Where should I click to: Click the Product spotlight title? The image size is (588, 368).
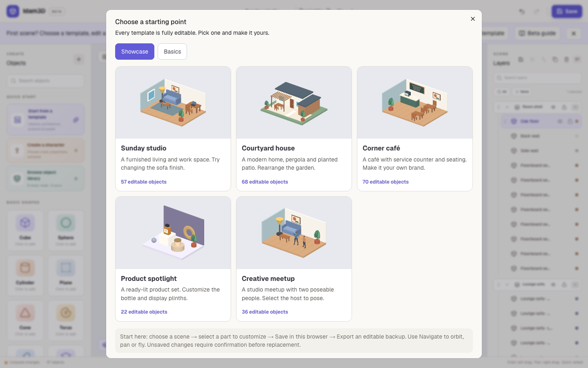(x=149, y=278)
